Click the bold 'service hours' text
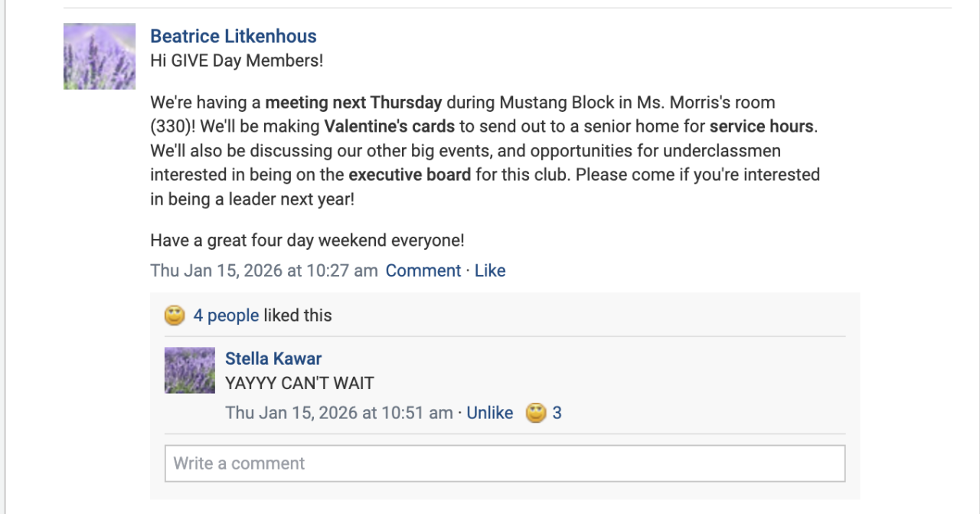This screenshot has height=514, width=980. coord(761,126)
